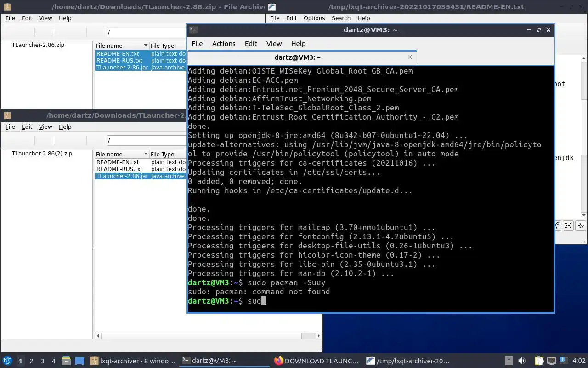Select TLauncher-2.86.zip in top archiver tree

pyautogui.click(x=38, y=45)
